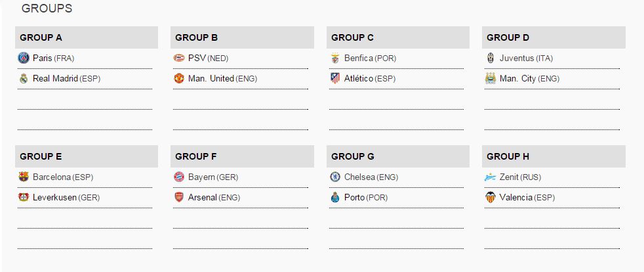Click the Chelsea club crest
The width and height of the screenshot is (644, 272).
pyautogui.click(x=336, y=177)
